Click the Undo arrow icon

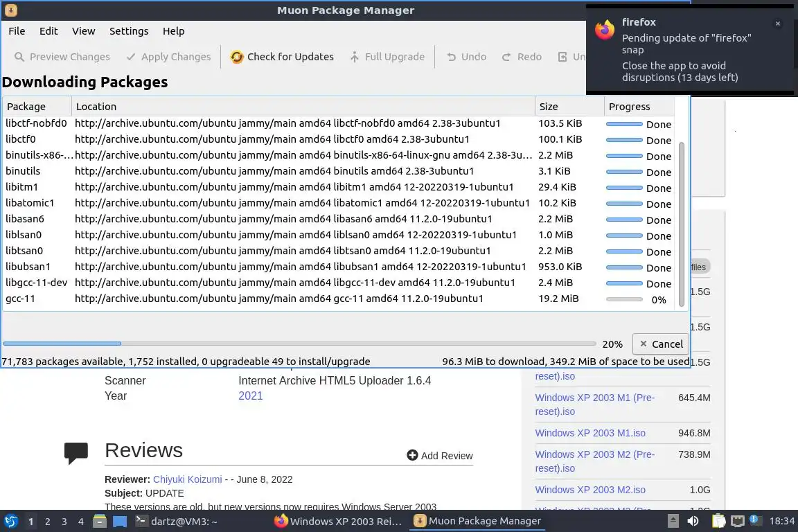click(x=452, y=57)
